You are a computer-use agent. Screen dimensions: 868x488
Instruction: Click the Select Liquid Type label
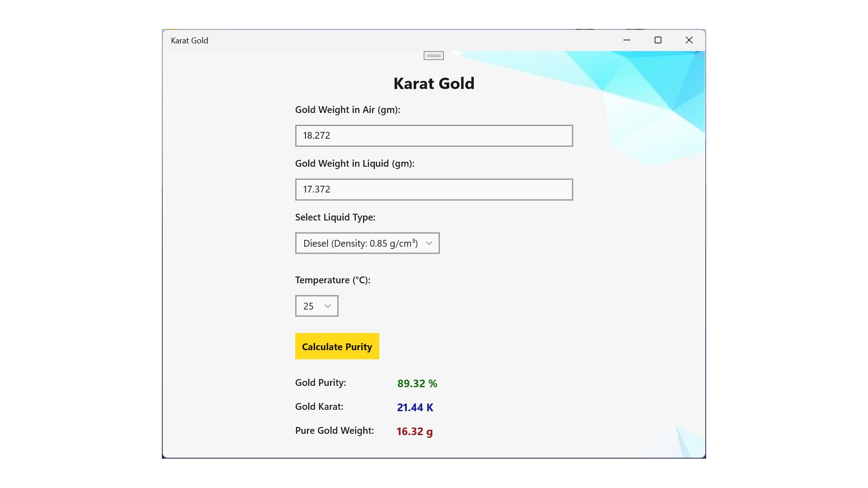pyautogui.click(x=335, y=217)
